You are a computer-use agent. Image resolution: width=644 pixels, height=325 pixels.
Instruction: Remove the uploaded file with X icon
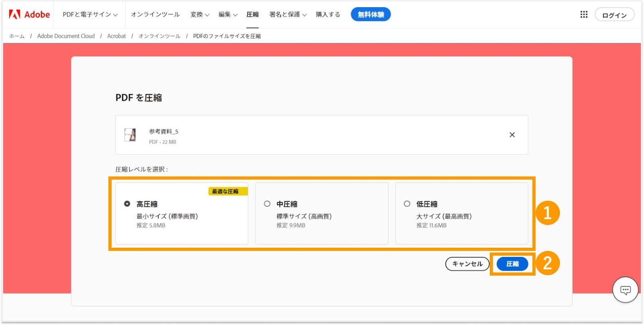coord(512,135)
